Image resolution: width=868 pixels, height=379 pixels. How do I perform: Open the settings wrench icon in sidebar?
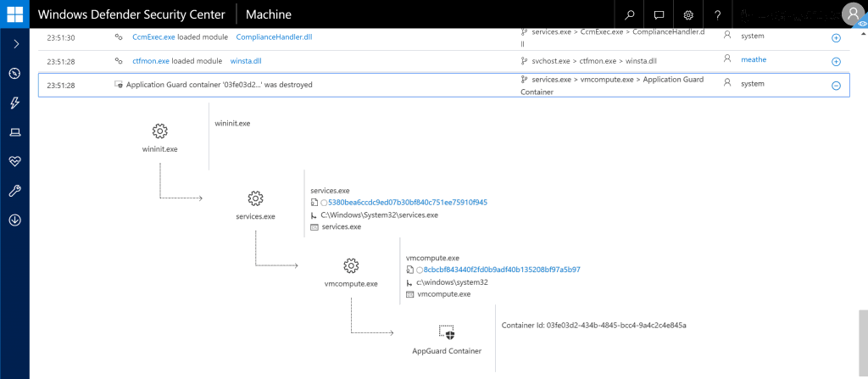(15, 191)
